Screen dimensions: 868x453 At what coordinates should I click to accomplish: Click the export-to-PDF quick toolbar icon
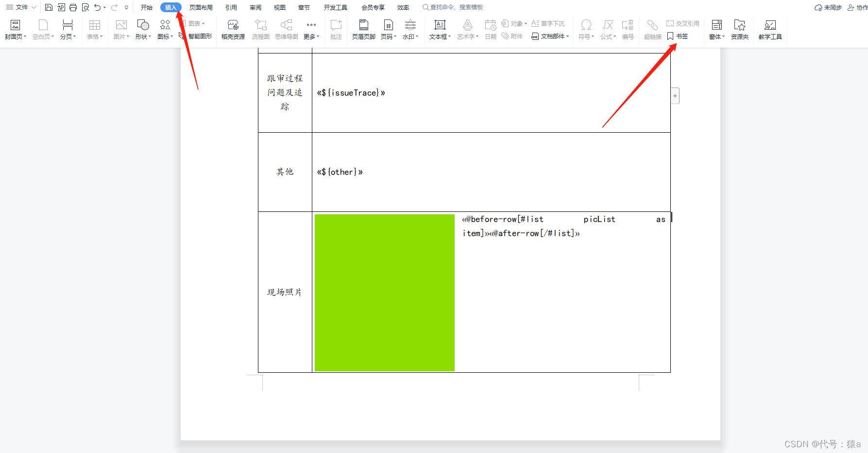click(x=61, y=7)
